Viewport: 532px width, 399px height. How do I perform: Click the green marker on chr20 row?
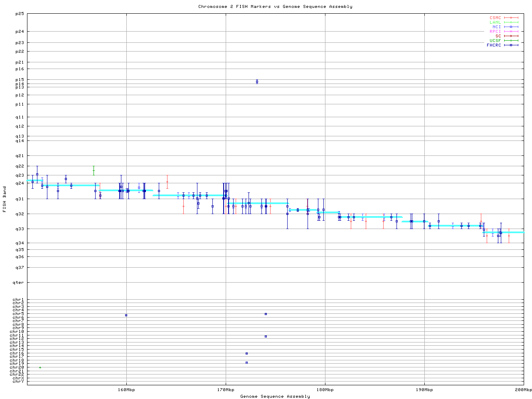tap(40, 367)
